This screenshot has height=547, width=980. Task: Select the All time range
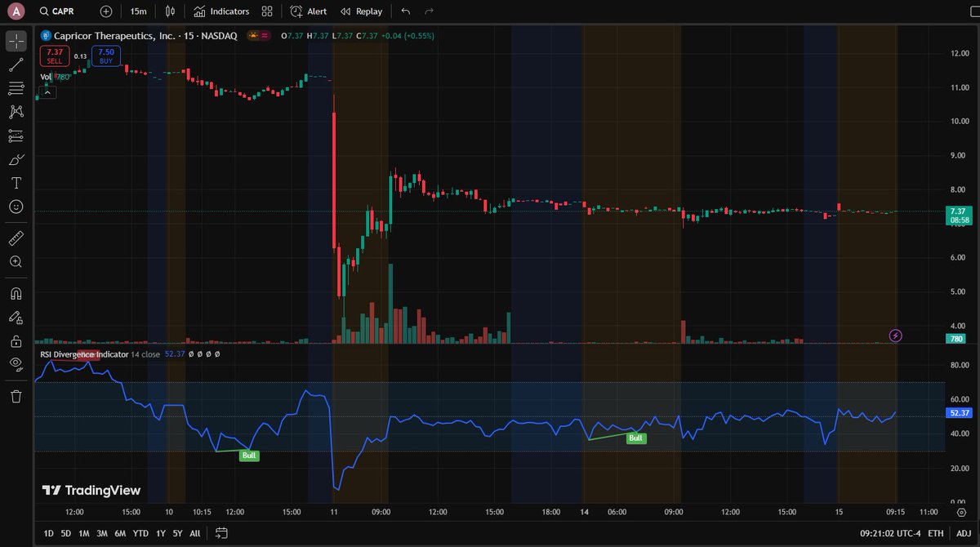[195, 533]
